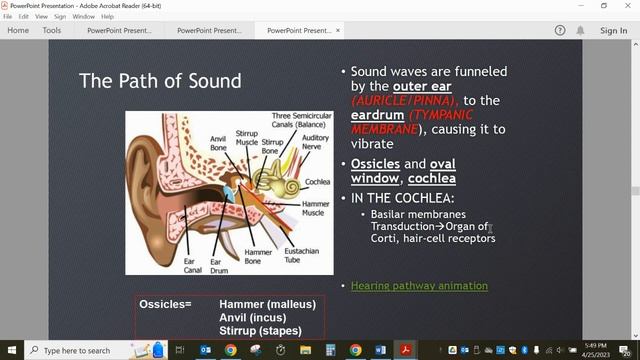Open File Explorer from the taskbar
This screenshot has width=640, height=360.
[305, 350]
